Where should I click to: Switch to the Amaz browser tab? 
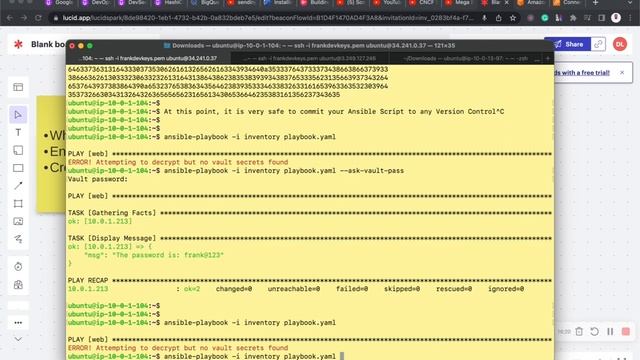pos(531,3)
